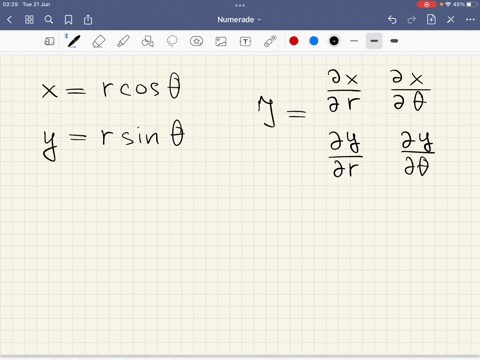The width and height of the screenshot is (480, 360).
Task: Open the search magnifier
Action: 49,20
